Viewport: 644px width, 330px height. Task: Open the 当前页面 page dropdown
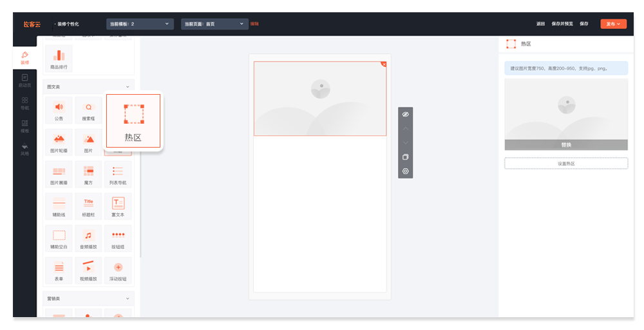[215, 24]
